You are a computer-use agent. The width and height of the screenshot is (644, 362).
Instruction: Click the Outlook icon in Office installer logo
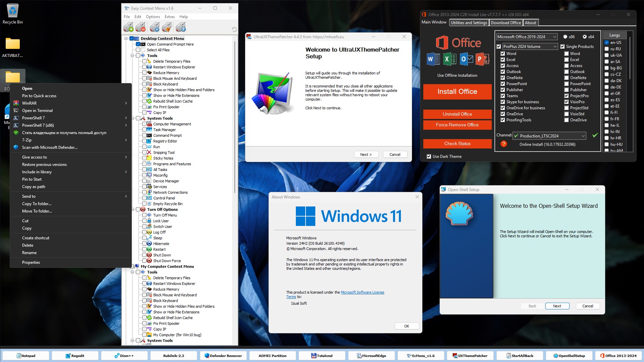[x=466, y=59]
